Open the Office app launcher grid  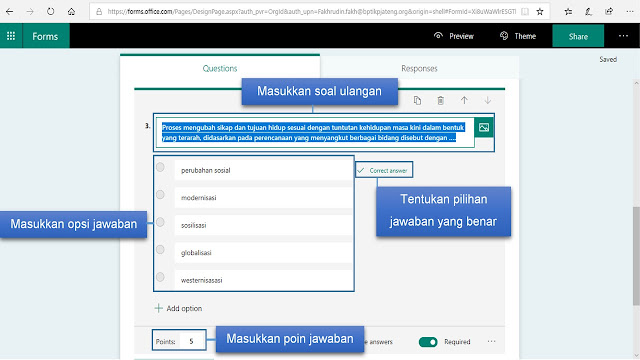(x=11, y=36)
